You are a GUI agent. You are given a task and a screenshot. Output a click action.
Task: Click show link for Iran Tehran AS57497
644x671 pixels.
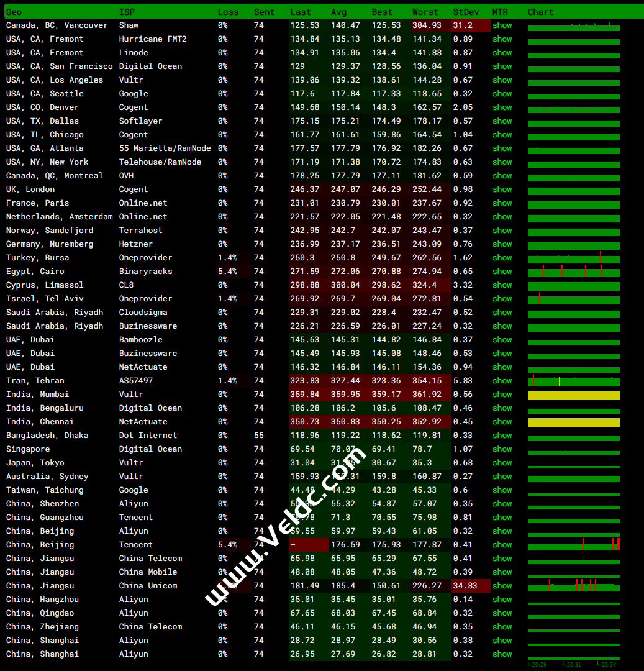point(502,381)
